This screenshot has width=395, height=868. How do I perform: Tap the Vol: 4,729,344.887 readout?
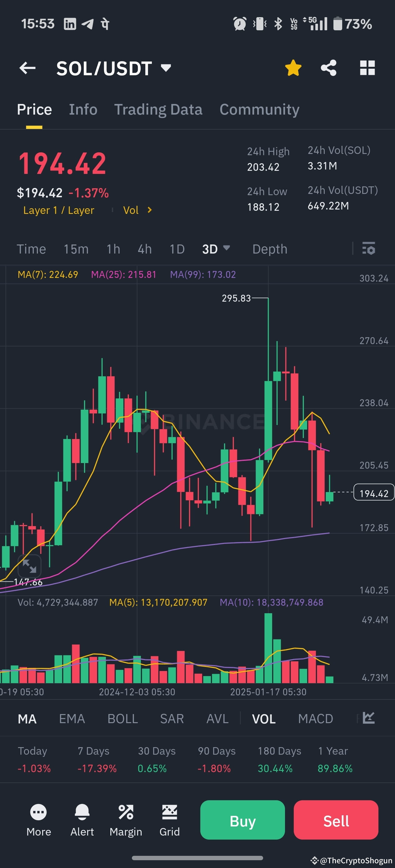pyautogui.click(x=58, y=603)
